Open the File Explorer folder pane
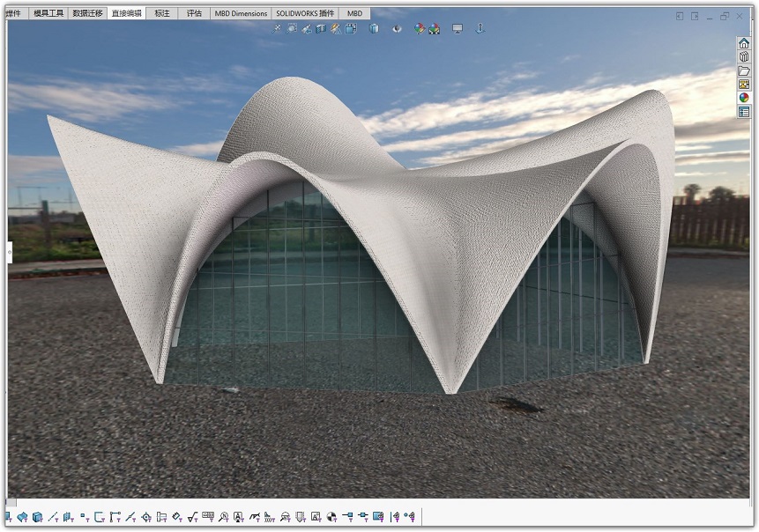Image resolution: width=759 pixels, height=532 pixels. click(x=744, y=70)
